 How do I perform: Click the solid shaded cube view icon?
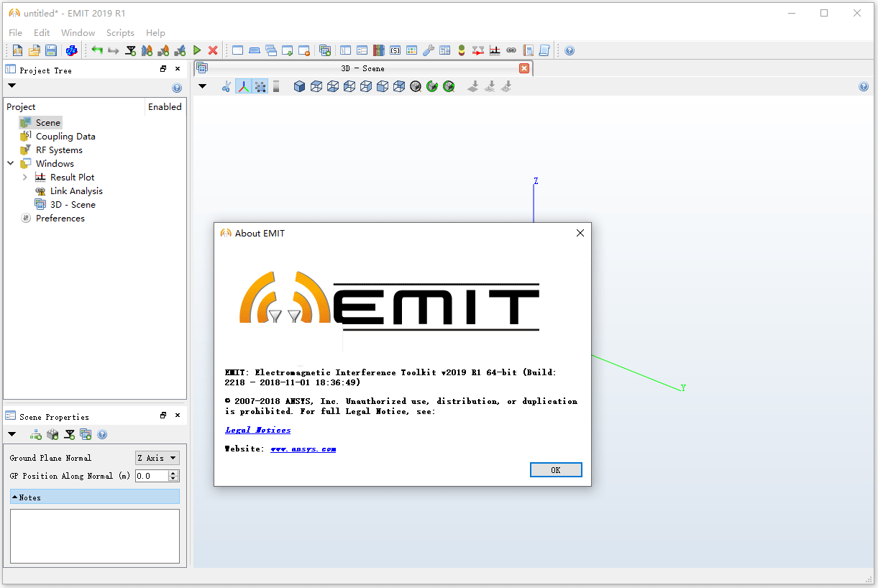299,86
